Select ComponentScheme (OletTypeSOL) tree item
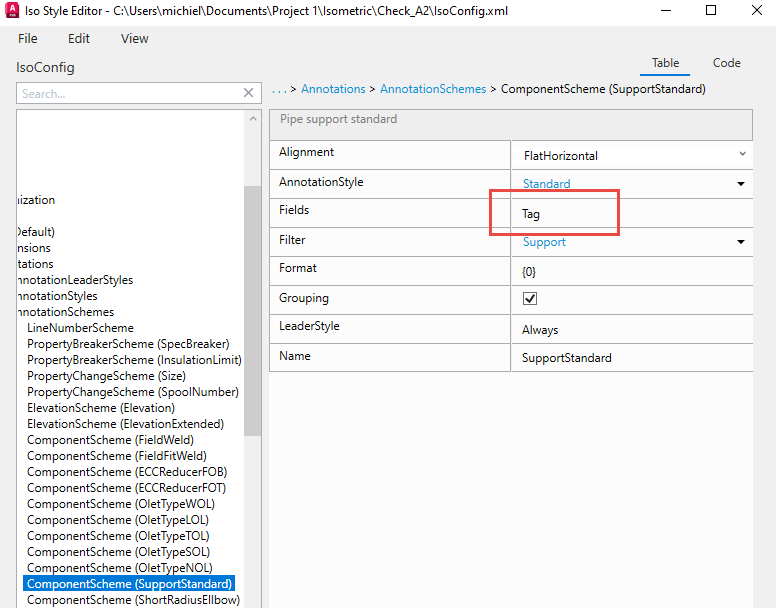 [x=118, y=552]
